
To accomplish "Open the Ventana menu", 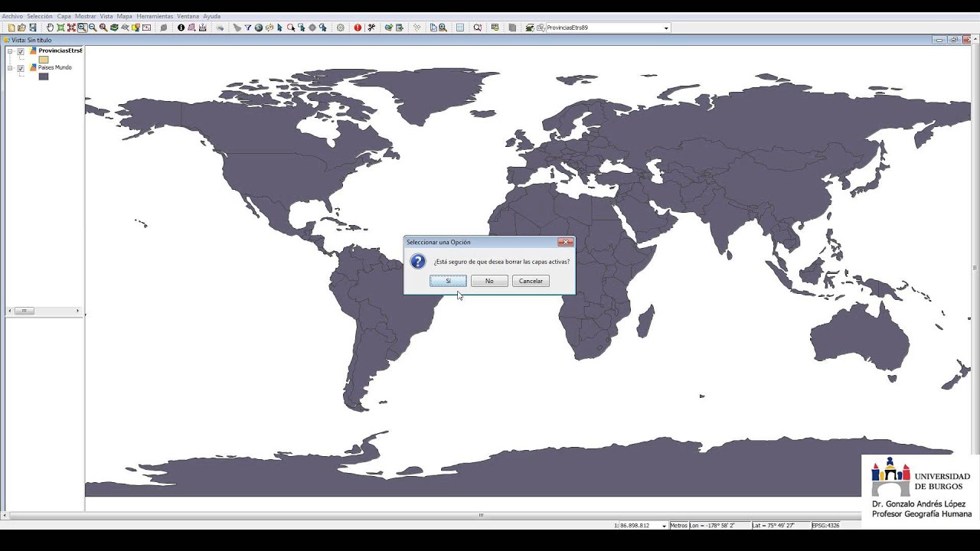I will (x=188, y=16).
